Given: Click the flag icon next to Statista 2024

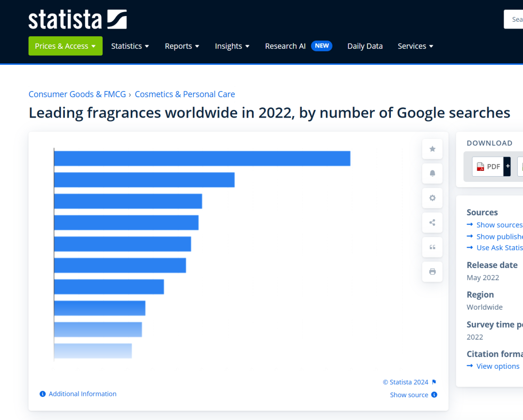Looking at the screenshot, I should point(434,382).
